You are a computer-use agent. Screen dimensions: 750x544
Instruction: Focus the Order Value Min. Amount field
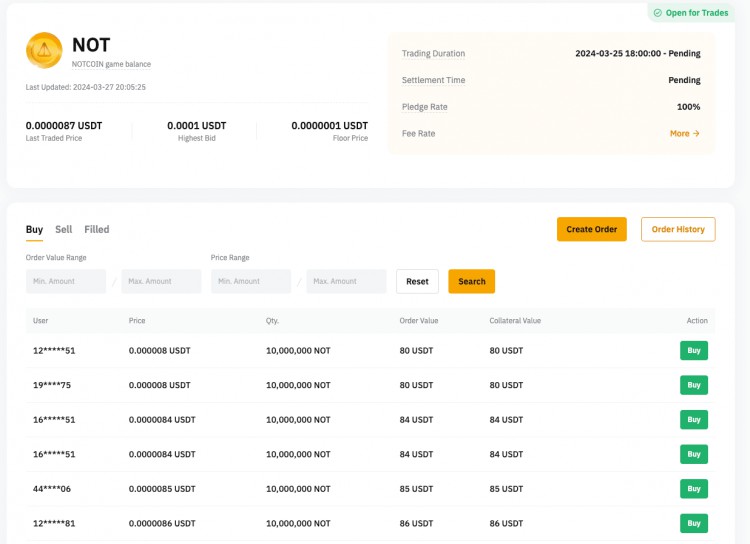pyautogui.click(x=66, y=281)
